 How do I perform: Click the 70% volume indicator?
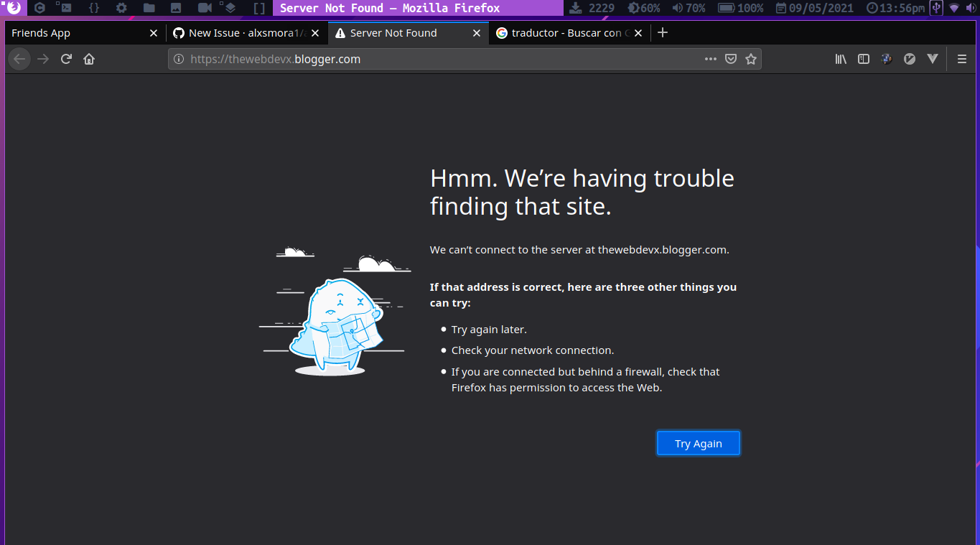point(689,8)
